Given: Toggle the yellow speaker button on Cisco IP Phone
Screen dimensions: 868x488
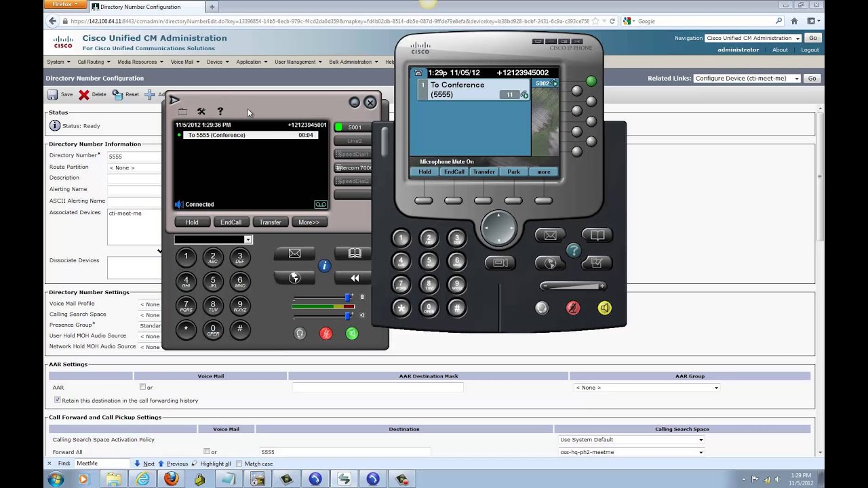Looking at the screenshot, I should coord(604,308).
